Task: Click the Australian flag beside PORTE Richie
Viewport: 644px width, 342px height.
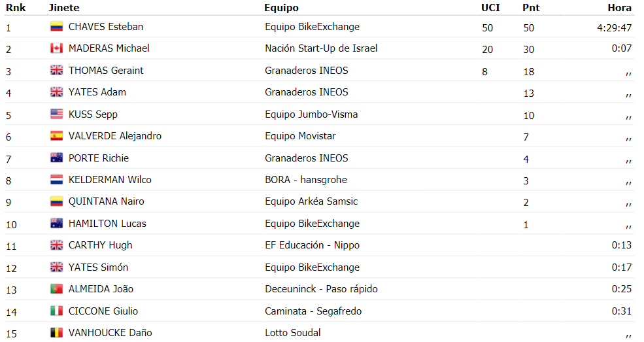Action: tap(56, 158)
